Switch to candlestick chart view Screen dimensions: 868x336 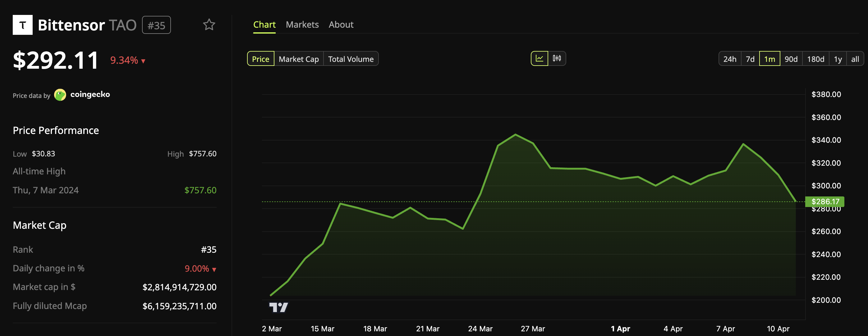pos(557,58)
